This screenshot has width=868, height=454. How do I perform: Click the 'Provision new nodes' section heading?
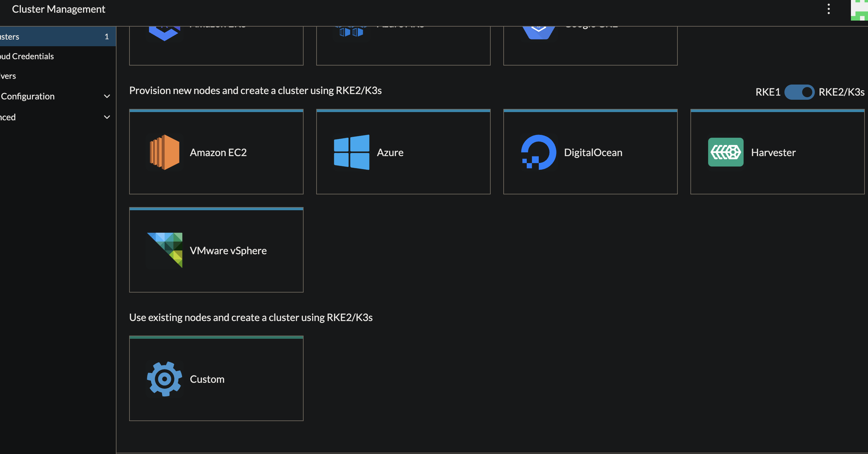point(255,90)
